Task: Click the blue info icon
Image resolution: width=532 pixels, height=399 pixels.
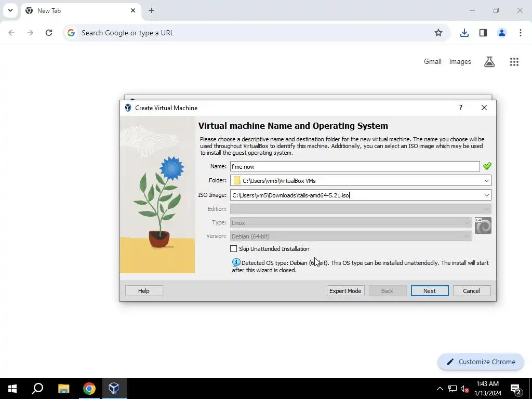Action: click(x=236, y=262)
